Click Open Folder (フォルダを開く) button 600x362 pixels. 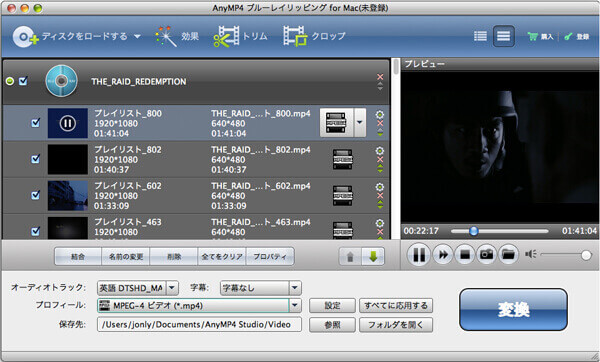pyautogui.click(x=396, y=324)
